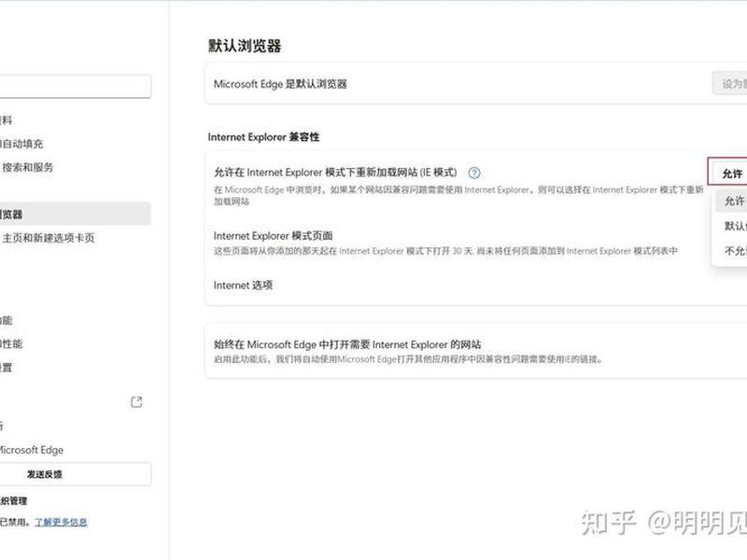Open the 性能 sidebar item

(11, 343)
